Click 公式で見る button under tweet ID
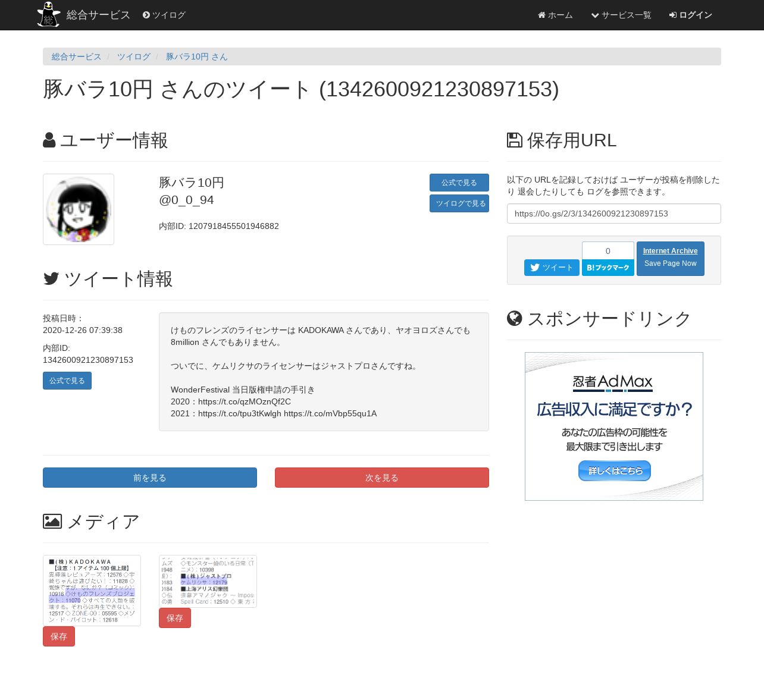The image size is (764, 700). [x=67, y=381]
